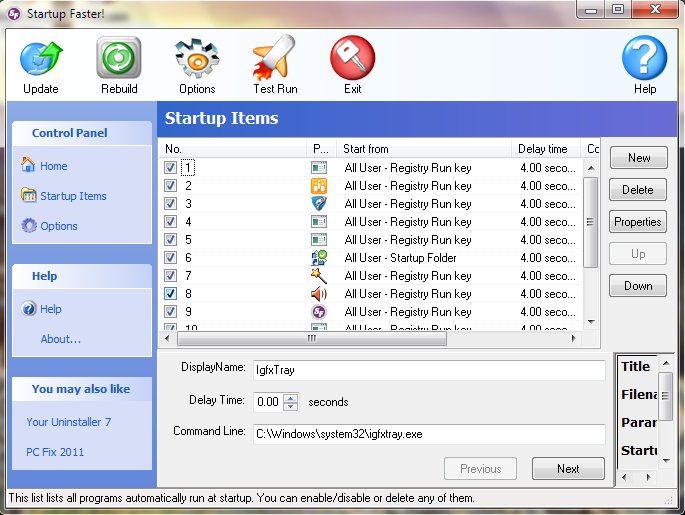Click magic wand icon of item 7

[x=319, y=276]
